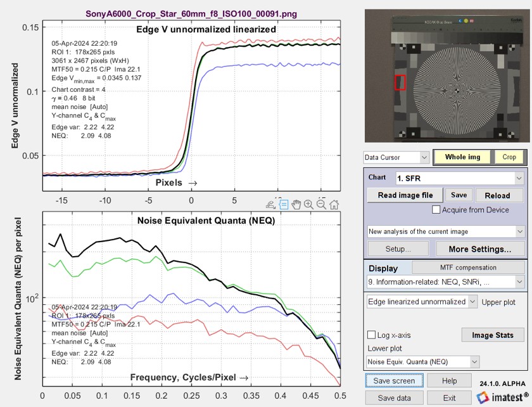Activate the zoom out magnifier

[x=321, y=205]
